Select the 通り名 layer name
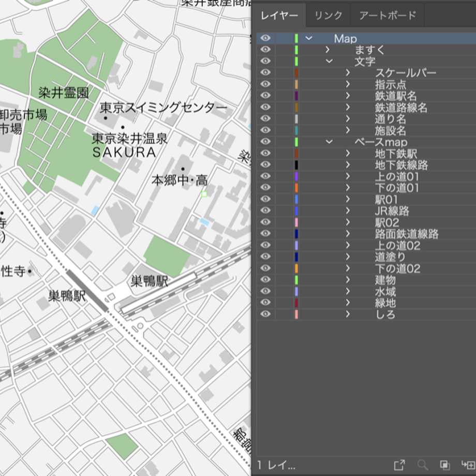The image size is (476, 476). point(391,119)
